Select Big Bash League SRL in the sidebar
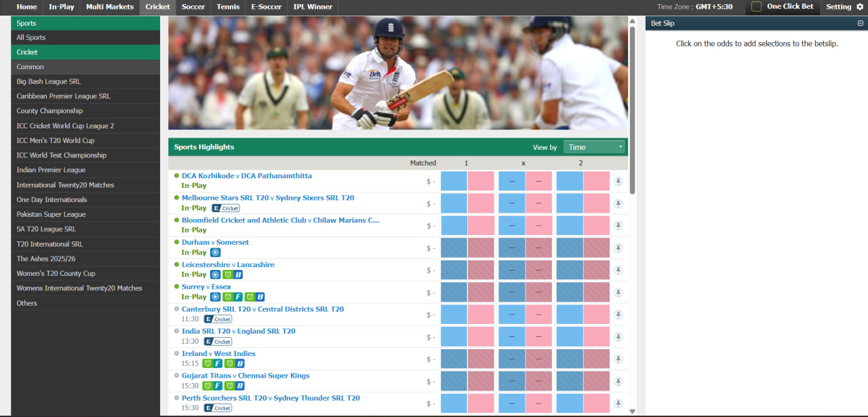The width and height of the screenshot is (868, 417). tap(85, 81)
